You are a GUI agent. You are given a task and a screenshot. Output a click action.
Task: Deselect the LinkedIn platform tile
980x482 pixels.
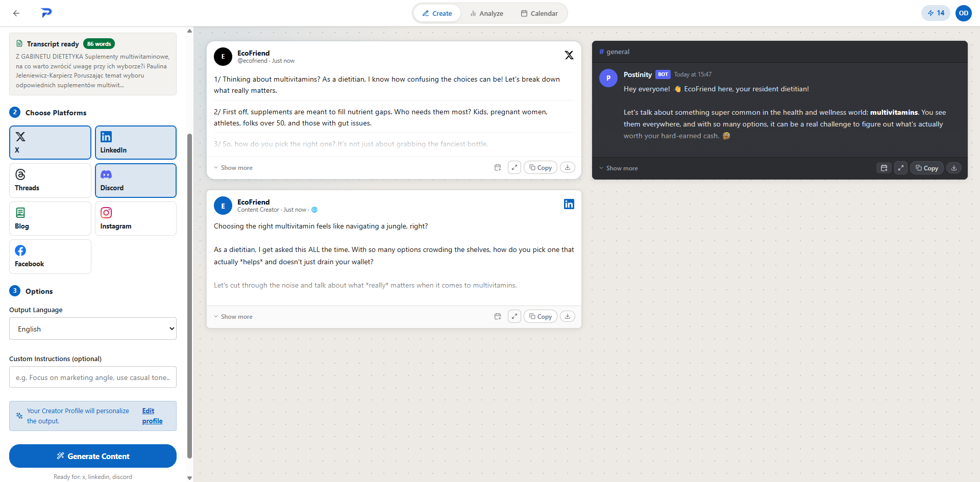tap(136, 143)
